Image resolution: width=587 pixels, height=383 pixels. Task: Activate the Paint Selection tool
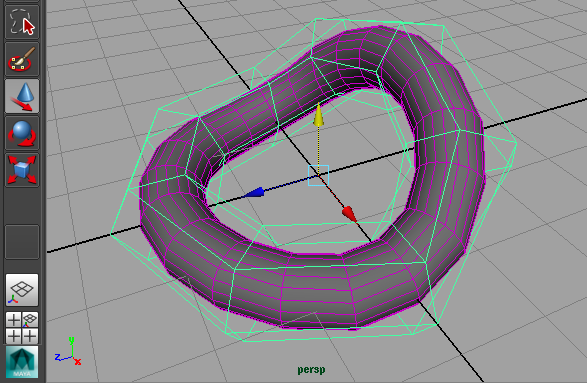22,59
